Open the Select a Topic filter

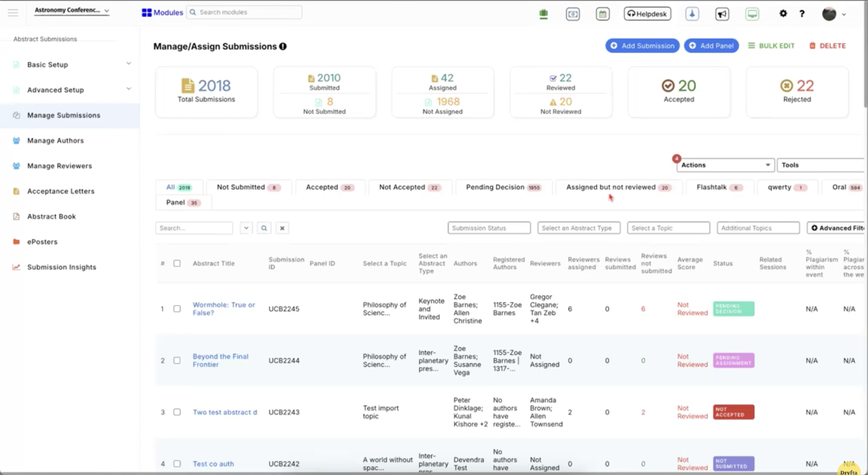click(x=668, y=228)
